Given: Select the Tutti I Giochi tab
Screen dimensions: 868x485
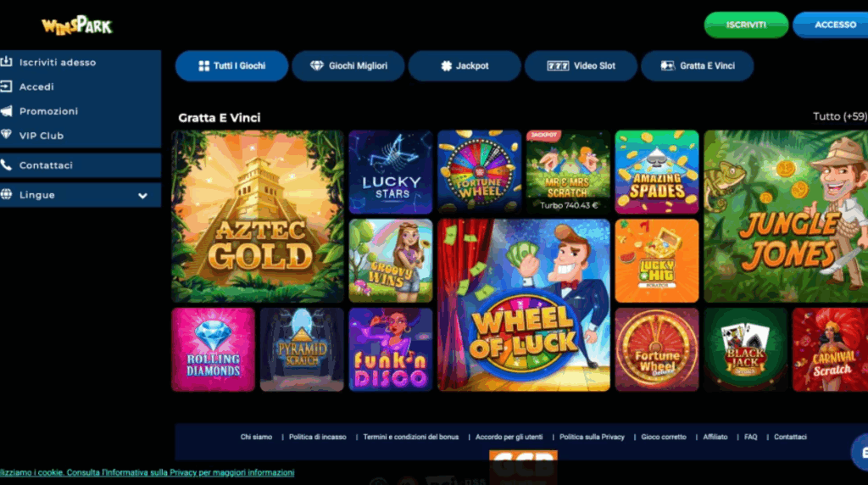Looking at the screenshot, I should point(232,66).
